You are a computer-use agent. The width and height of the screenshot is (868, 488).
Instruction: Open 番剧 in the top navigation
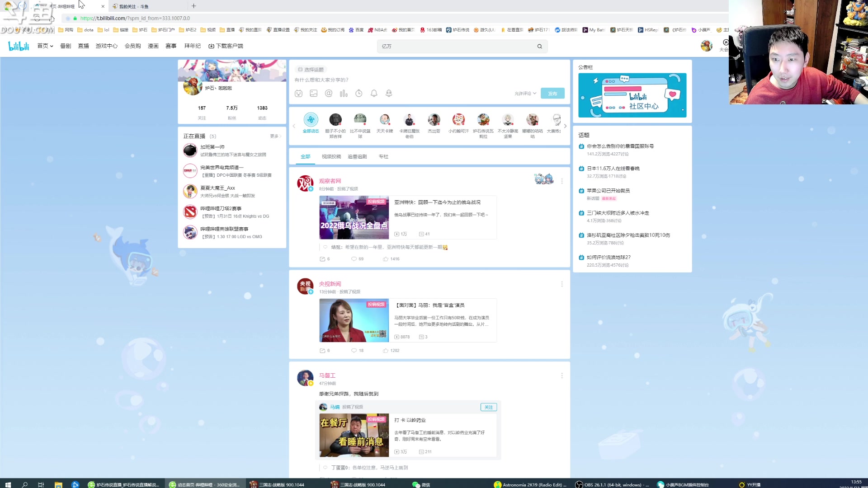pyautogui.click(x=66, y=46)
